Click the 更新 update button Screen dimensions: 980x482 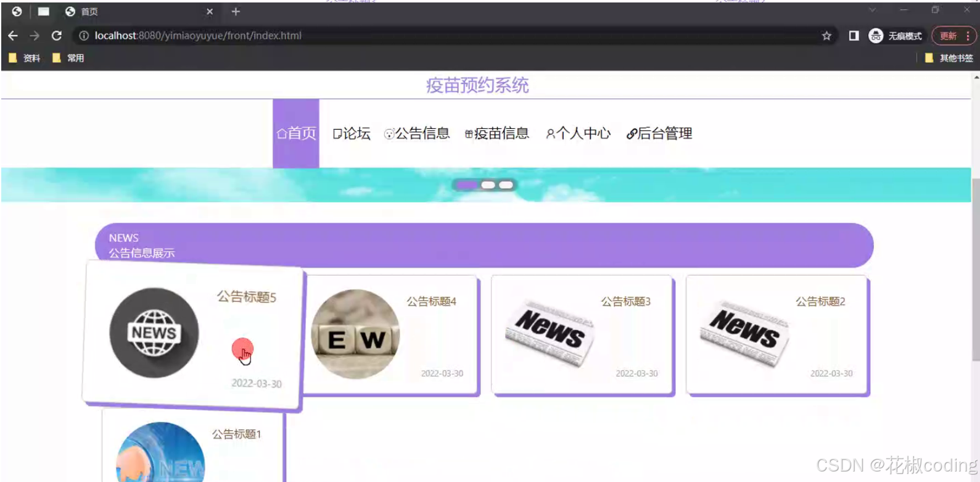[x=953, y=36]
